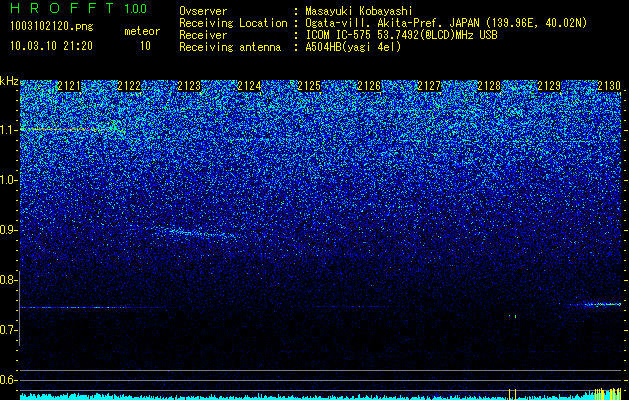Image resolution: width=629 pixels, height=400 pixels.
Task: Click the HROFFT 1.0.0 title text
Action: point(79,8)
